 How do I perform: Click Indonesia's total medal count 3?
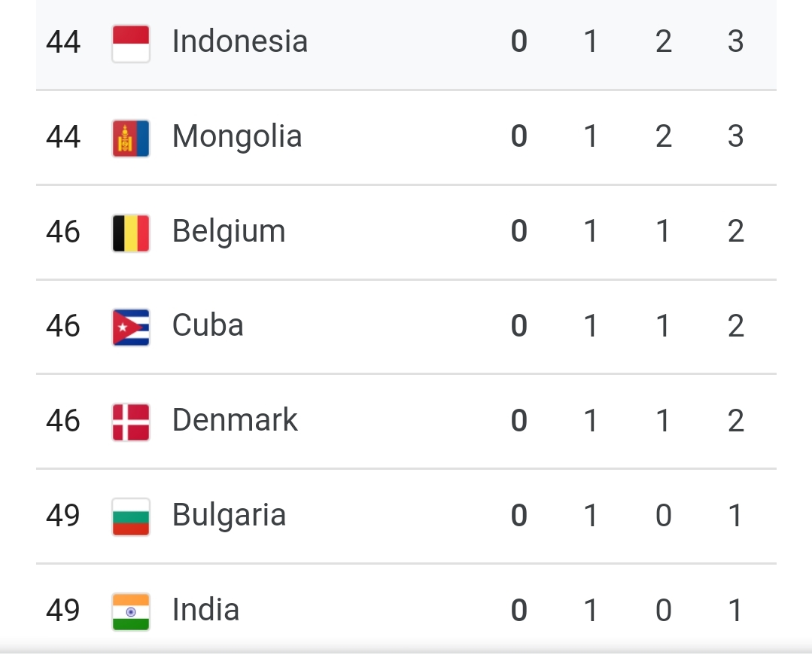pyautogui.click(x=736, y=42)
